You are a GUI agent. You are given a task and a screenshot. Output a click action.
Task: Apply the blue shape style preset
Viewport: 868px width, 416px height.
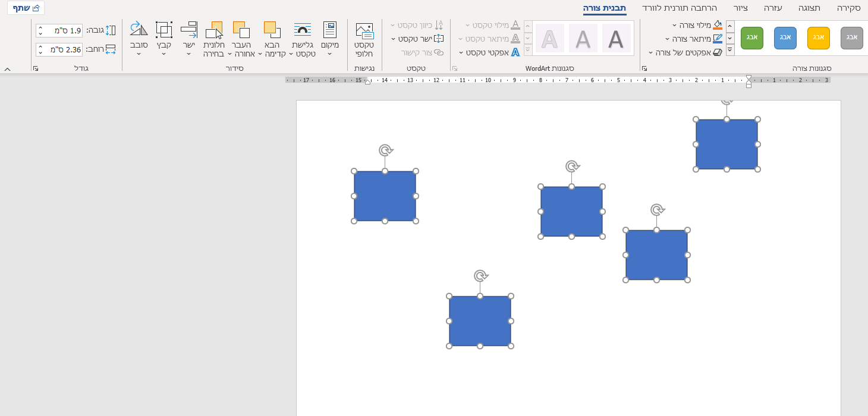pyautogui.click(x=785, y=38)
